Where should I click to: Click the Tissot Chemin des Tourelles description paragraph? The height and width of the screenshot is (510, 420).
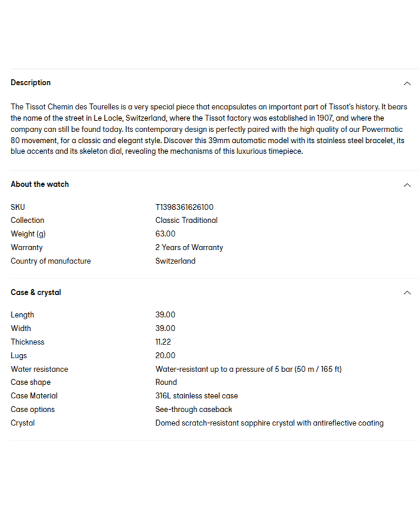[x=209, y=129]
